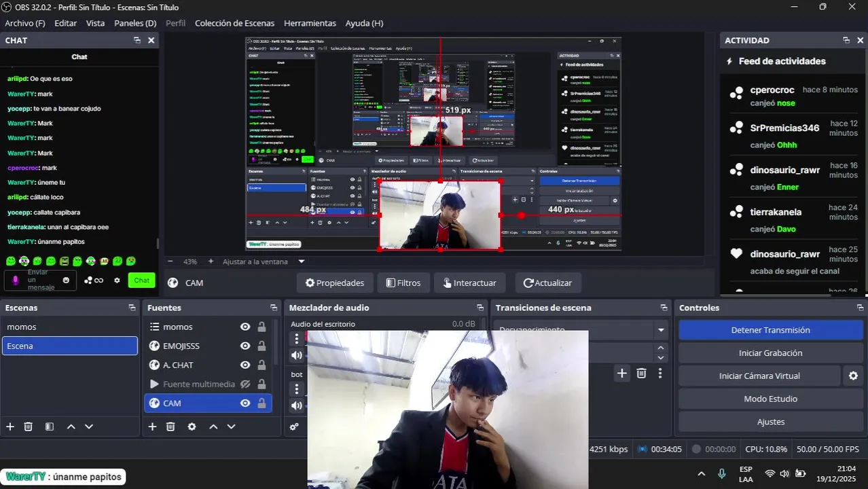Float the Actividad dock panel
The image size is (868, 489).
pos(846,40)
